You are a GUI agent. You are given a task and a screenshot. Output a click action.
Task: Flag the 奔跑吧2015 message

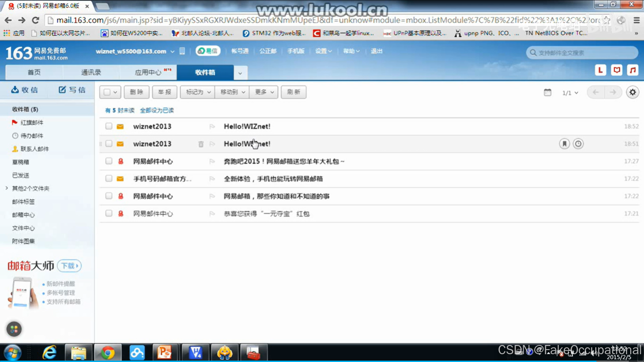pyautogui.click(x=212, y=162)
